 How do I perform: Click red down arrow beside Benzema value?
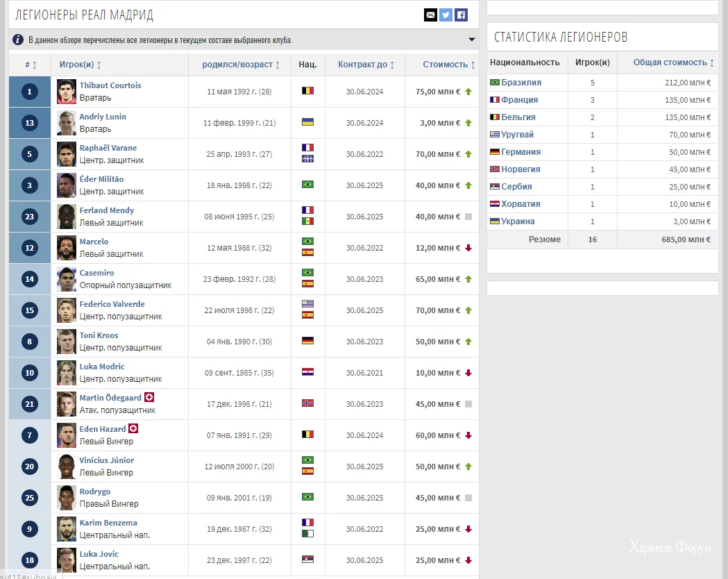[468, 529]
